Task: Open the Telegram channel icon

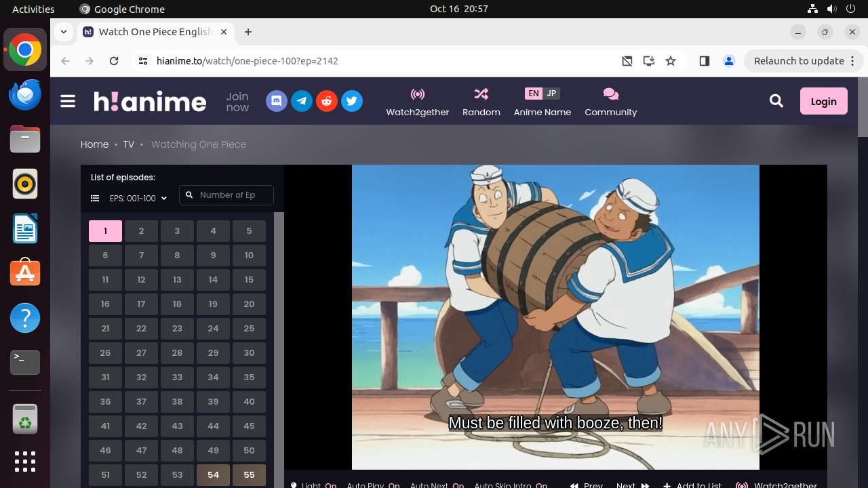Action: [302, 101]
